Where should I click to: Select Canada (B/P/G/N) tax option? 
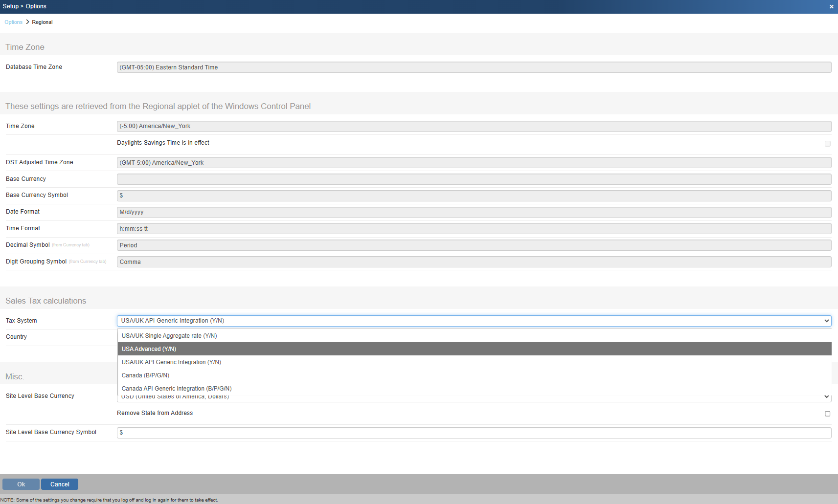(x=145, y=375)
